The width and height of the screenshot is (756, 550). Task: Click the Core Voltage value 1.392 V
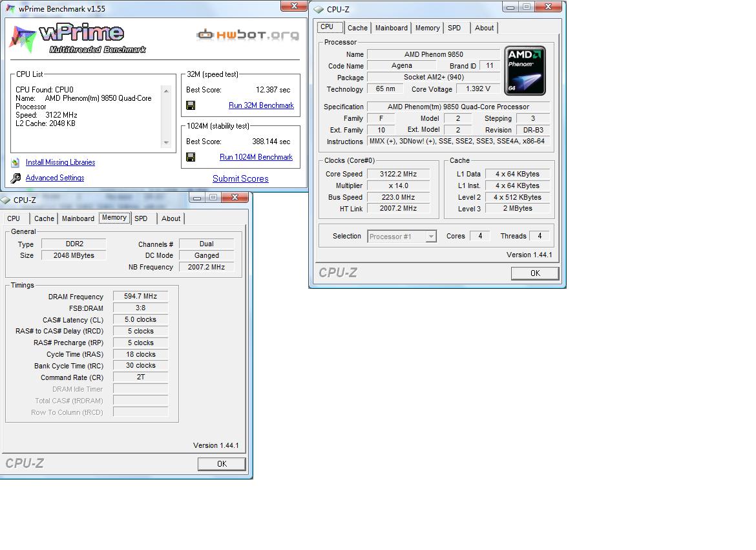478,89
